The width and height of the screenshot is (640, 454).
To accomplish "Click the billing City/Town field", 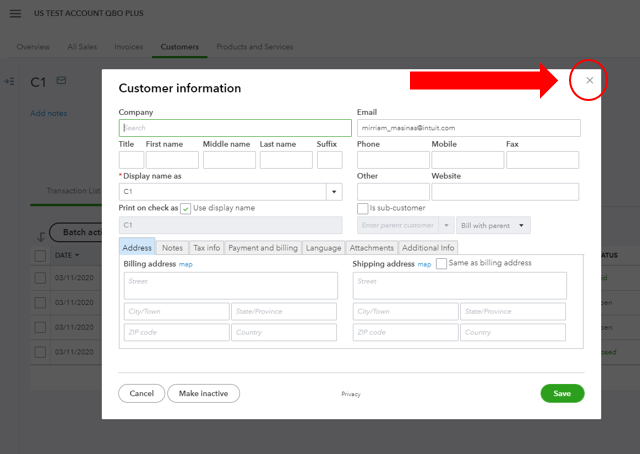I will 176,312.
